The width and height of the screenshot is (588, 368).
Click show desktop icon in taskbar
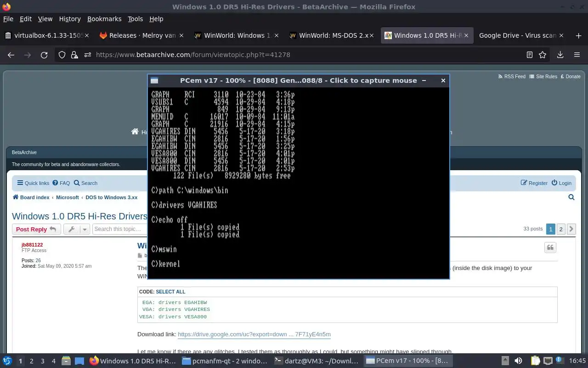pyautogui.click(x=79, y=361)
